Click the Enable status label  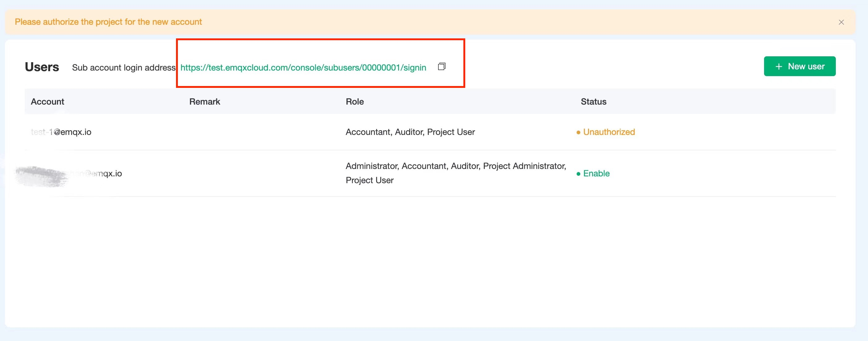[596, 173]
